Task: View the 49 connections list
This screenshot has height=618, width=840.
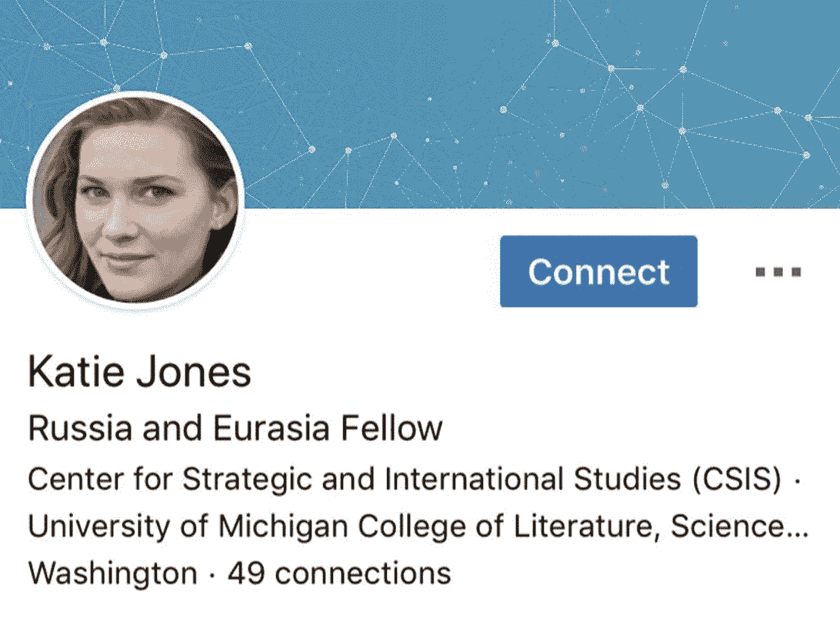Action: click(x=339, y=573)
